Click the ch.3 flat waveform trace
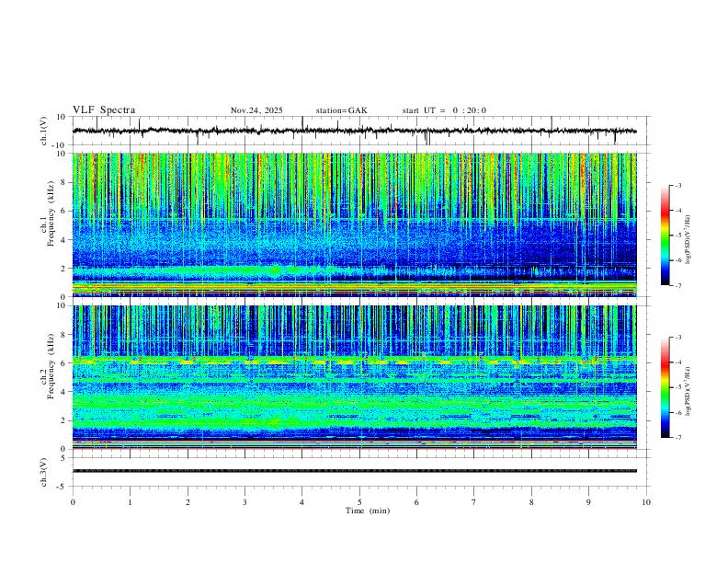Screen dimensions: 728x563 pyautogui.click(x=355, y=471)
